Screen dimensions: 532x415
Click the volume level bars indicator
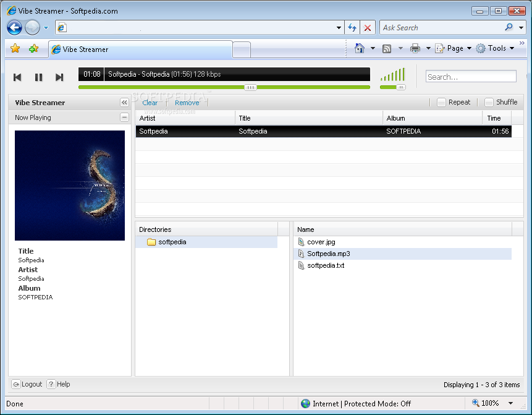point(392,74)
